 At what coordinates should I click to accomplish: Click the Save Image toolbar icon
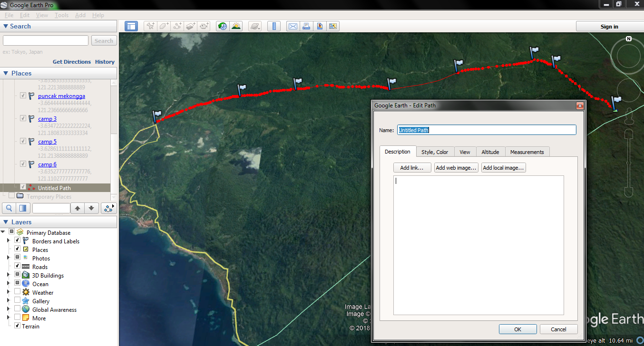pyautogui.click(x=320, y=26)
